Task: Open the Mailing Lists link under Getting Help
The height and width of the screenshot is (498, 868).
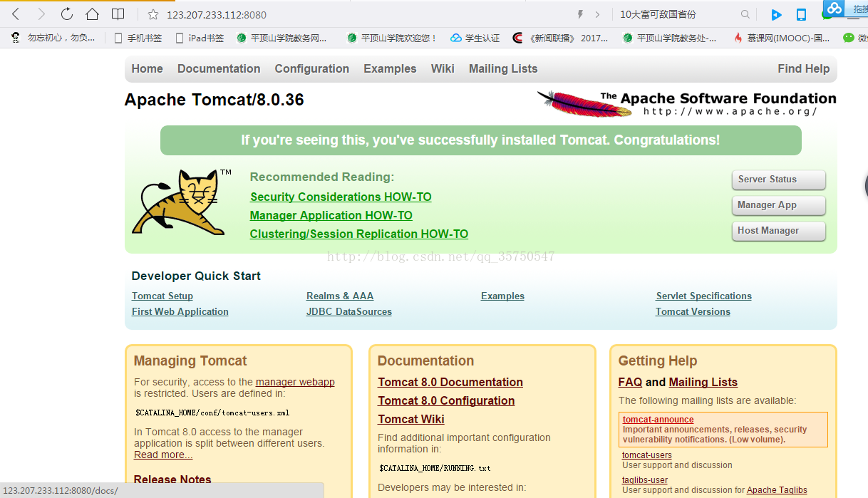Action: click(703, 382)
